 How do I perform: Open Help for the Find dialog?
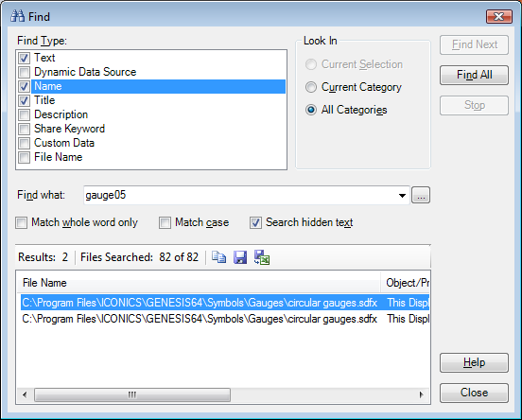pyautogui.click(x=474, y=362)
